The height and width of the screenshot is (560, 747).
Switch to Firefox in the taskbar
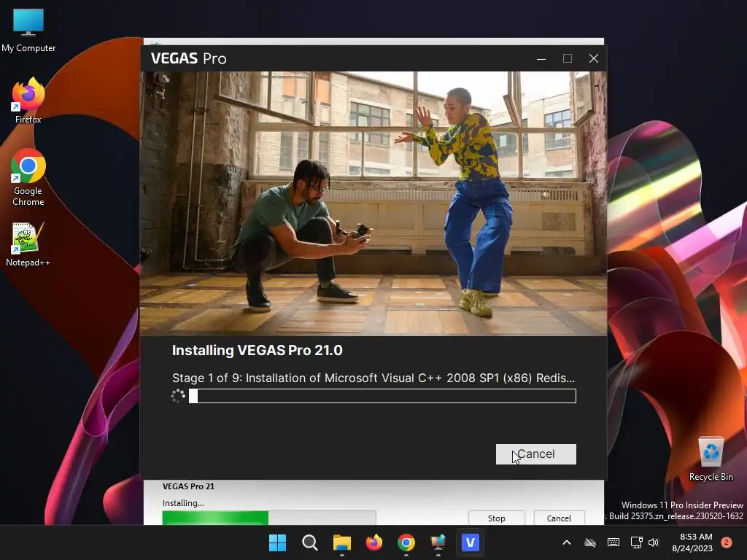(x=374, y=542)
